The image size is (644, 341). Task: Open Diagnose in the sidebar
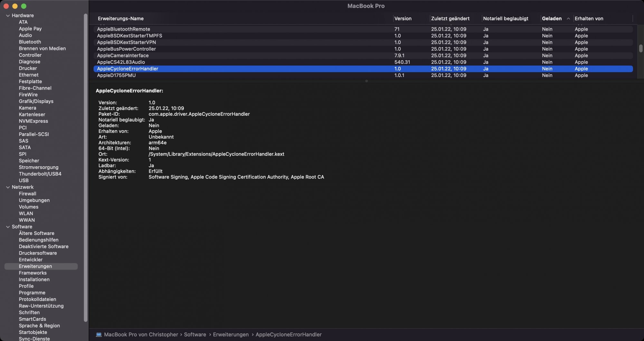tap(30, 62)
